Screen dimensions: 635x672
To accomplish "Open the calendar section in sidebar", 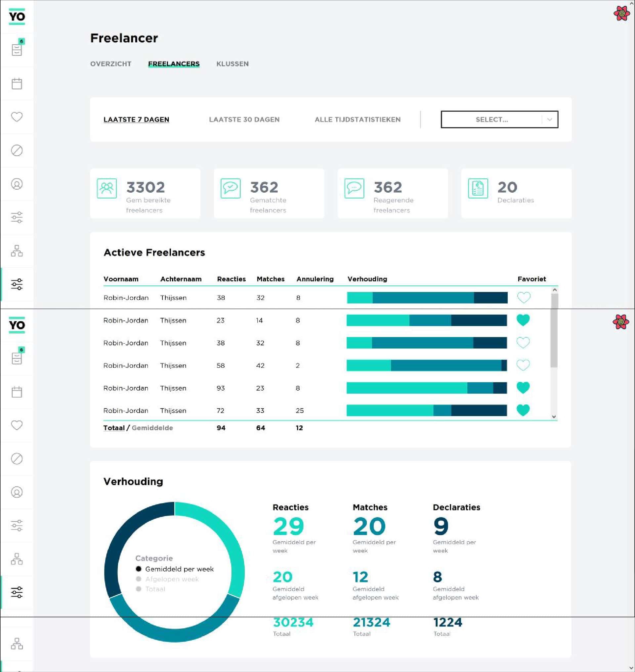I will (x=17, y=83).
